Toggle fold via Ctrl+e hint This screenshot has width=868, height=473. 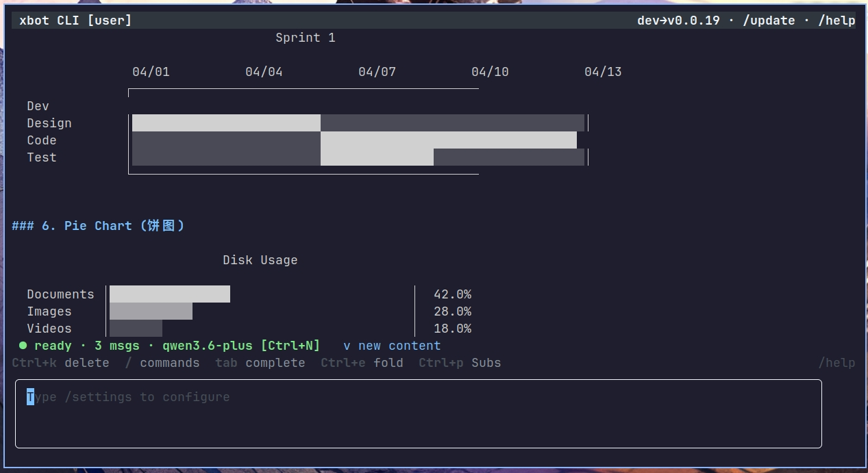click(x=362, y=363)
